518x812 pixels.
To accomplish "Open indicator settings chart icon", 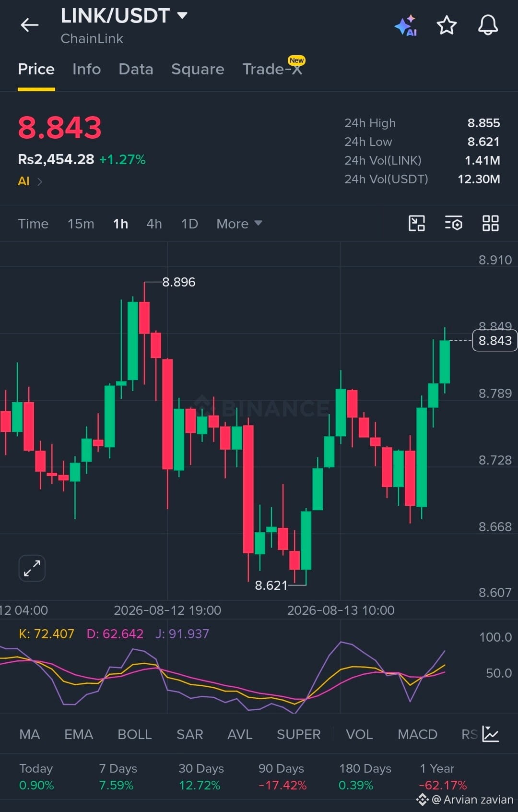I will [x=491, y=734].
